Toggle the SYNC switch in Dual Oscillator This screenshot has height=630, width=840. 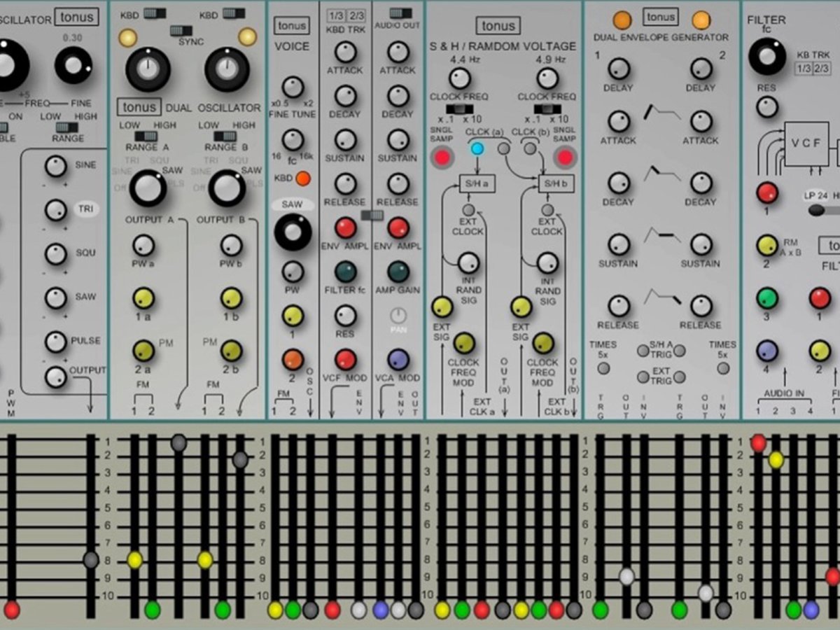[181, 31]
